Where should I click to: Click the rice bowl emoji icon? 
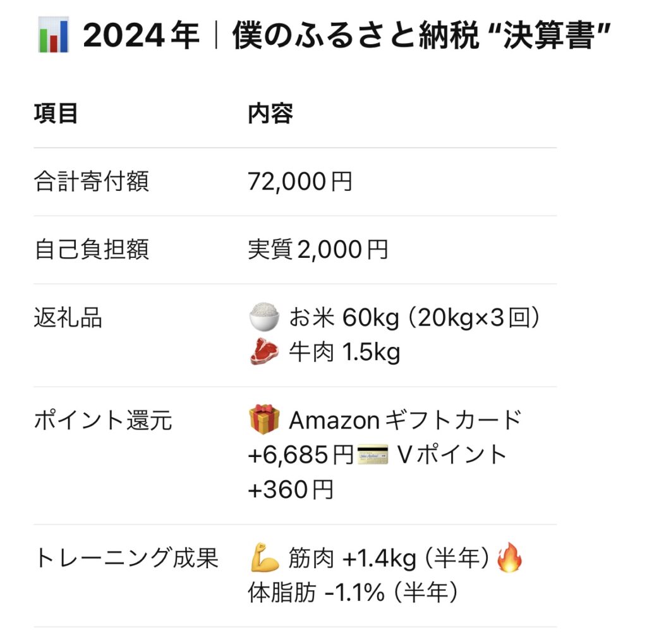pyautogui.click(x=264, y=317)
